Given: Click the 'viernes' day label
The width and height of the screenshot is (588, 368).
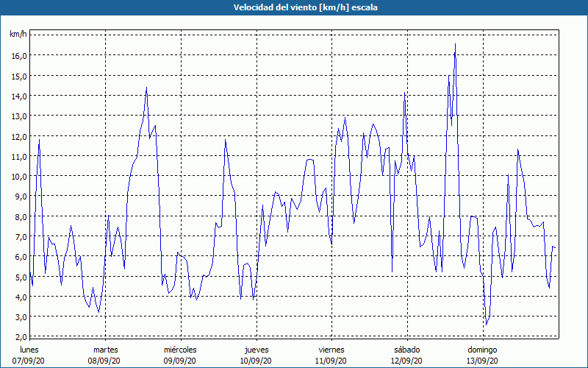Looking at the screenshot, I should click(331, 350).
